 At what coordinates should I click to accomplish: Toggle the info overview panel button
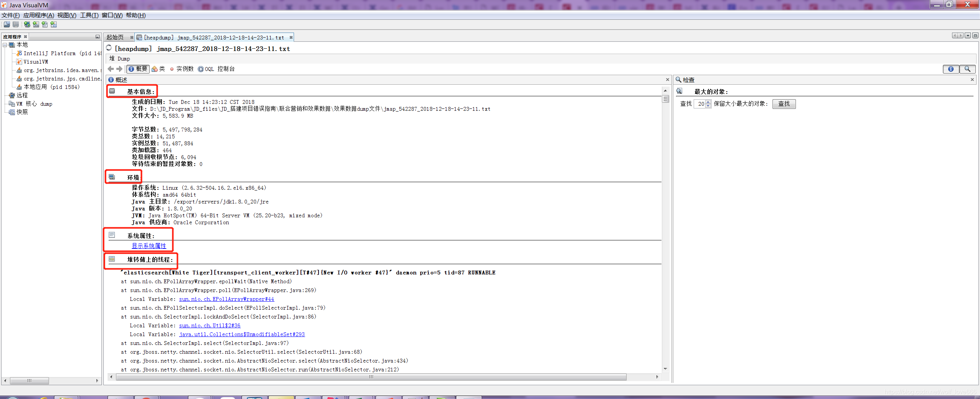(951, 69)
